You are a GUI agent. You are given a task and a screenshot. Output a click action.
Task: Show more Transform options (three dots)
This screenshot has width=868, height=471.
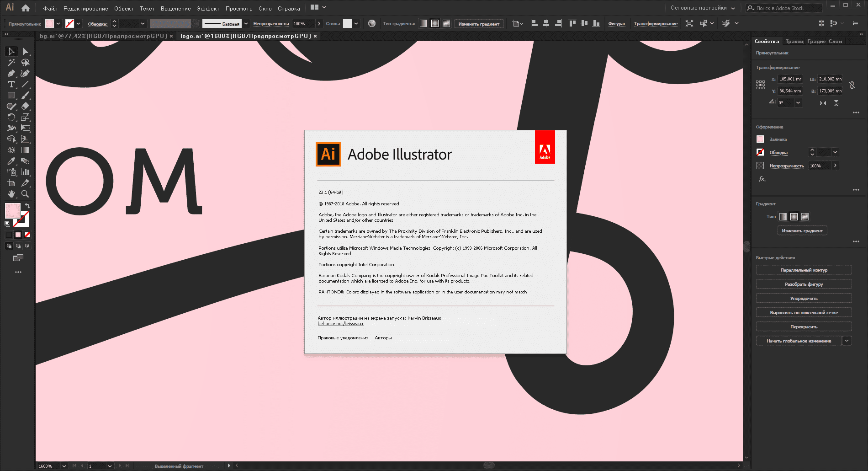pyautogui.click(x=856, y=112)
